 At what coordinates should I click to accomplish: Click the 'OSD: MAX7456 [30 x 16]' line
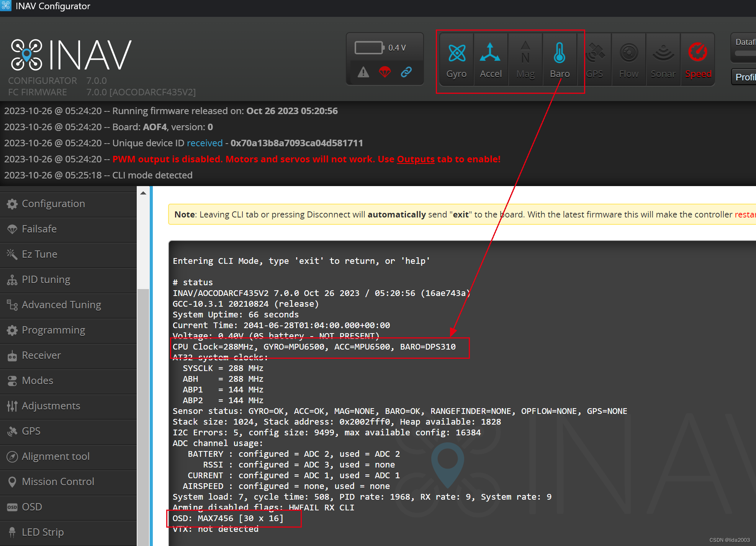point(228,518)
